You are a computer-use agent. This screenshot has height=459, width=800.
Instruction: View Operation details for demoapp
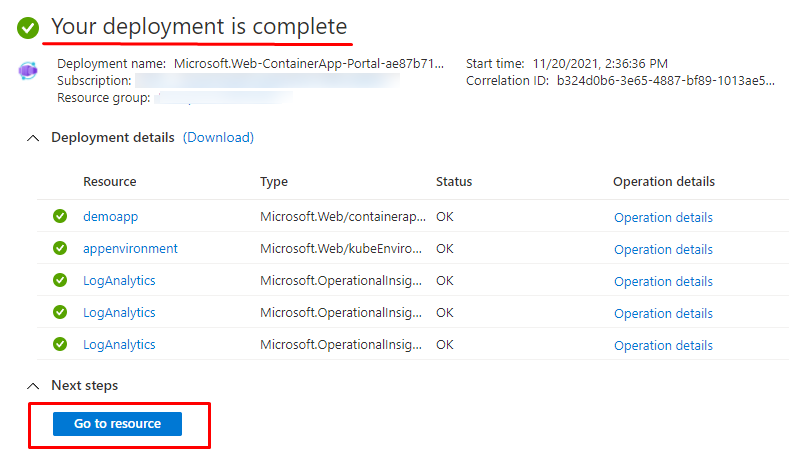663,217
